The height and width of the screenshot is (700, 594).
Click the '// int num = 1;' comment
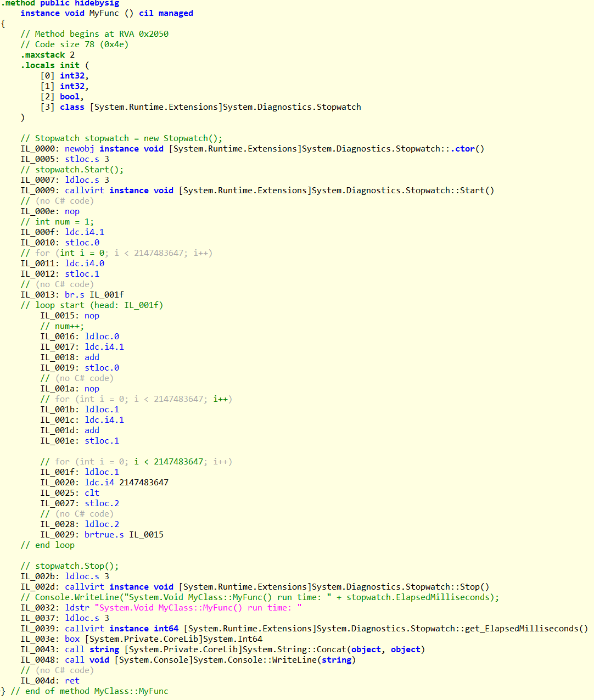point(57,222)
